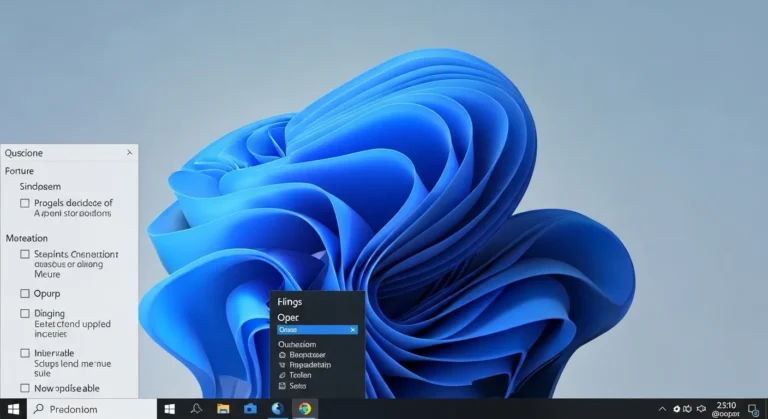Click the icon beside Toolen
Screen dimensions: 768x419
(x=282, y=375)
